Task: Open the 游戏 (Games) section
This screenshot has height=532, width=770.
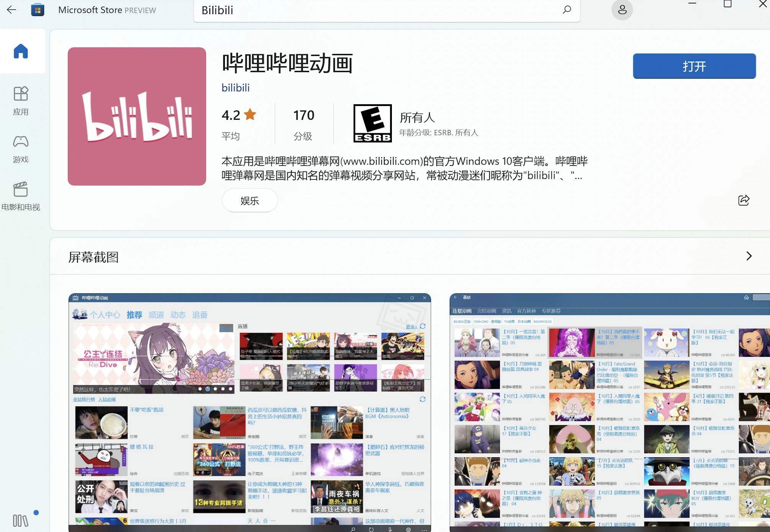Action: [x=21, y=149]
